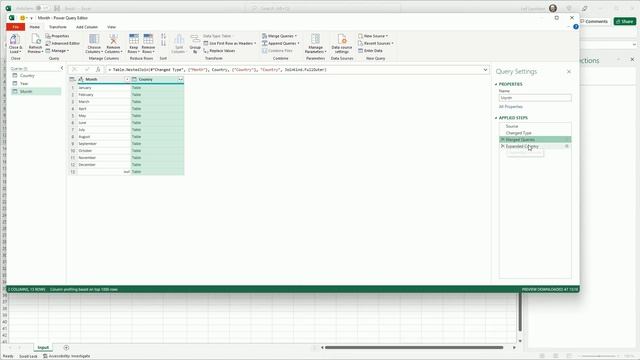This screenshot has width=640, height=360.
Task: Select the Country query in Queries pane
Action: pyautogui.click(x=36, y=76)
